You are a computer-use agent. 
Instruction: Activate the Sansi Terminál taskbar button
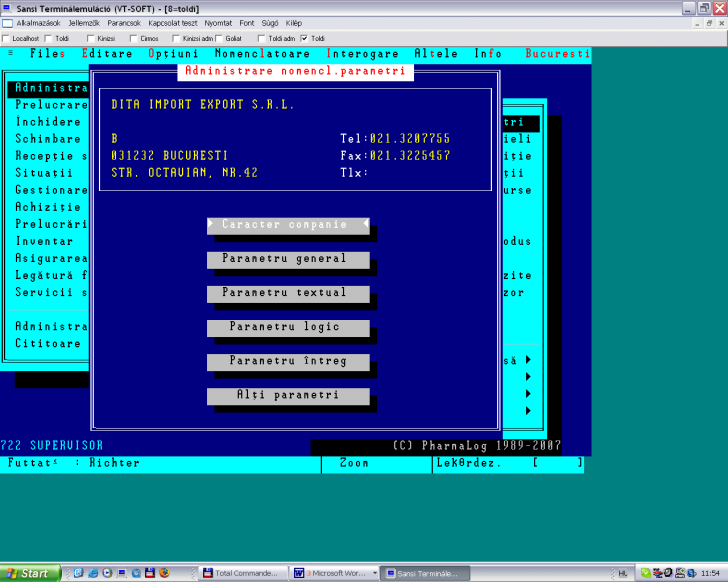[x=425, y=573]
